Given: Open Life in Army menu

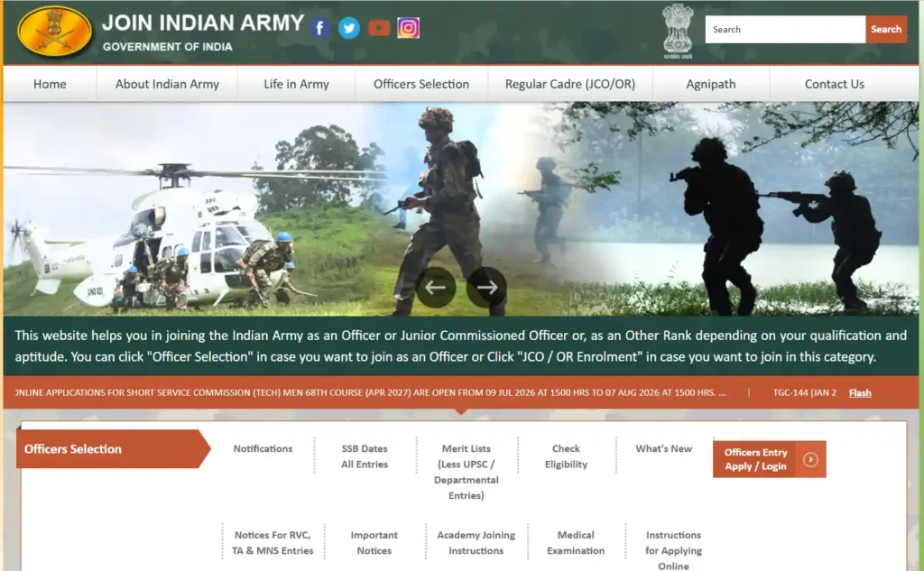Looking at the screenshot, I should [x=296, y=84].
